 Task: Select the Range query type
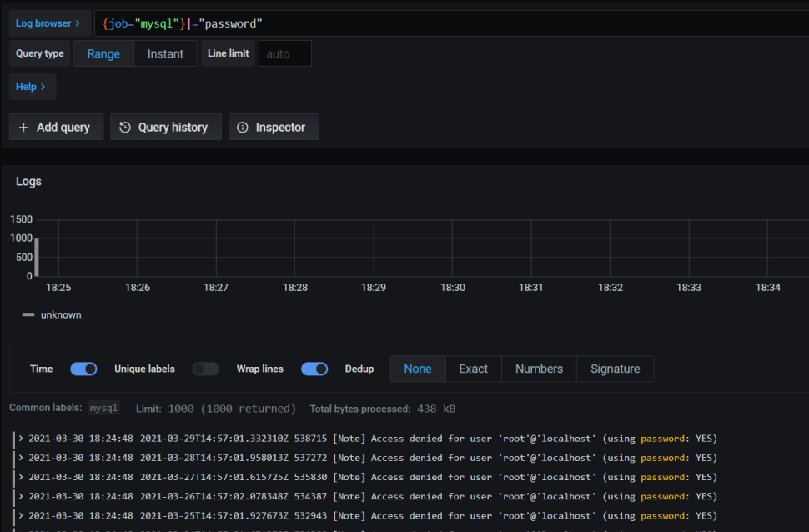(x=103, y=53)
